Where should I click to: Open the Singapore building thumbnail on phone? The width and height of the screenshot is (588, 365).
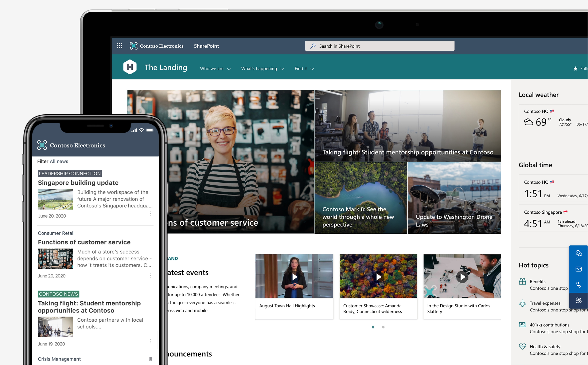(56, 199)
